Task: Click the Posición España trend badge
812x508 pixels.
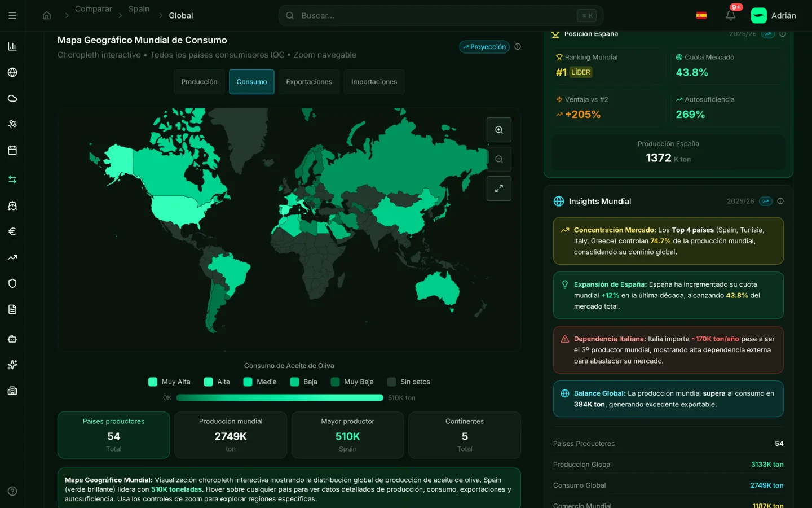Action: [768, 34]
